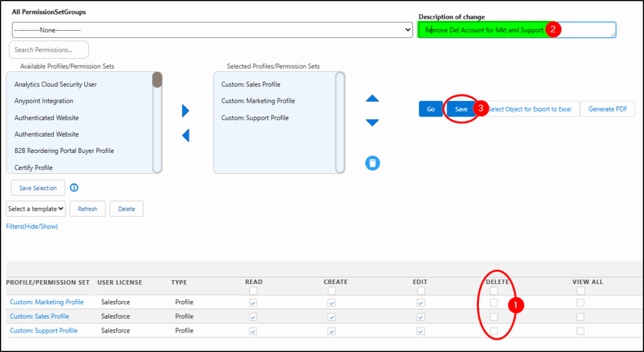Choose Custom: Marketing Profile in selected list
644x352 pixels.
[x=258, y=101]
